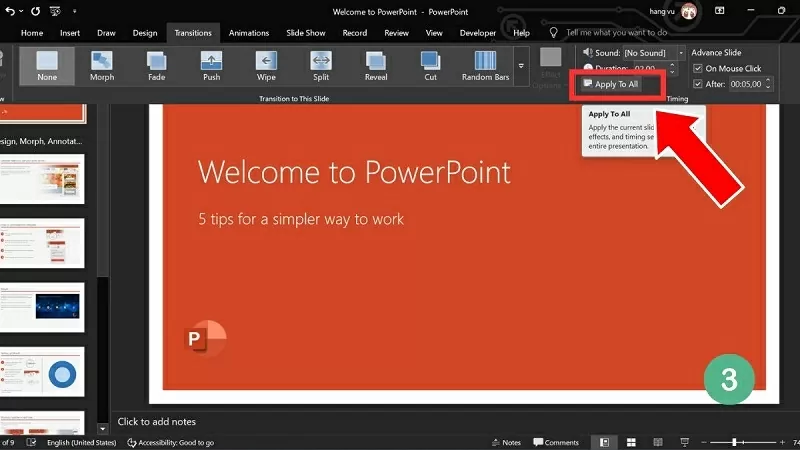Uncheck the After timing checkbox

[698, 85]
